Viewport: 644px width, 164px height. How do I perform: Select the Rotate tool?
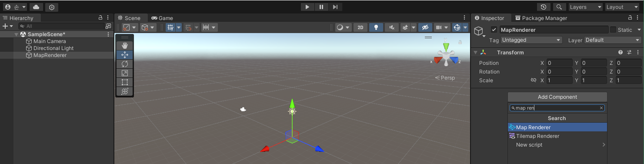[x=125, y=64]
